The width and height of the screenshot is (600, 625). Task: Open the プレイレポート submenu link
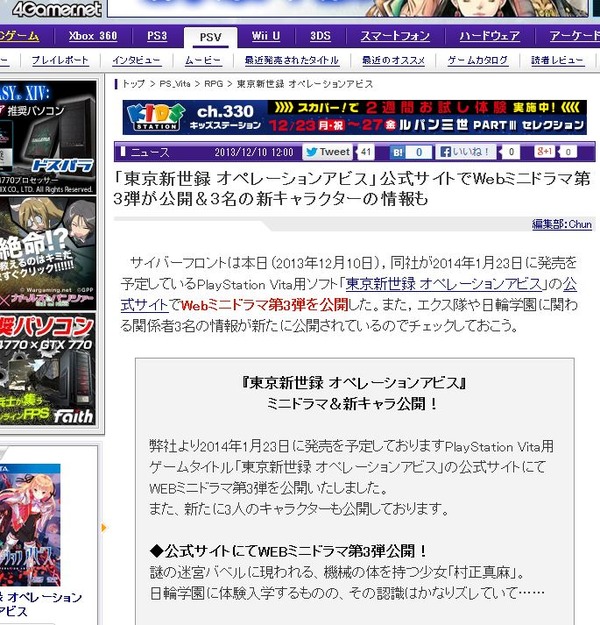[x=60, y=61]
